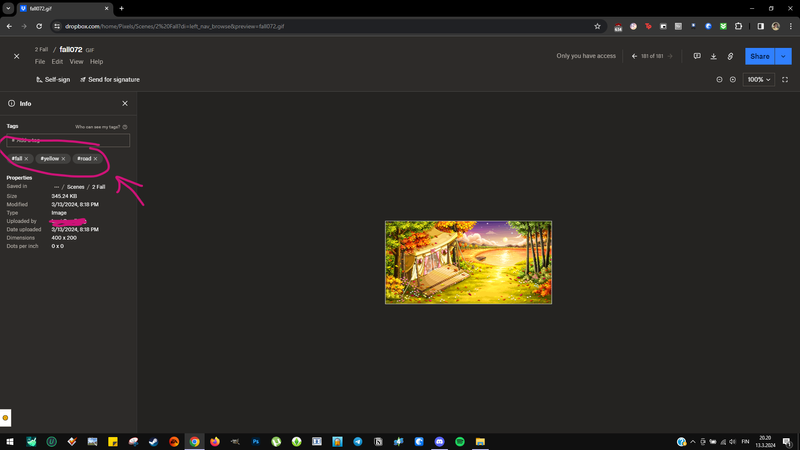Open Discord from the taskbar

[439, 442]
